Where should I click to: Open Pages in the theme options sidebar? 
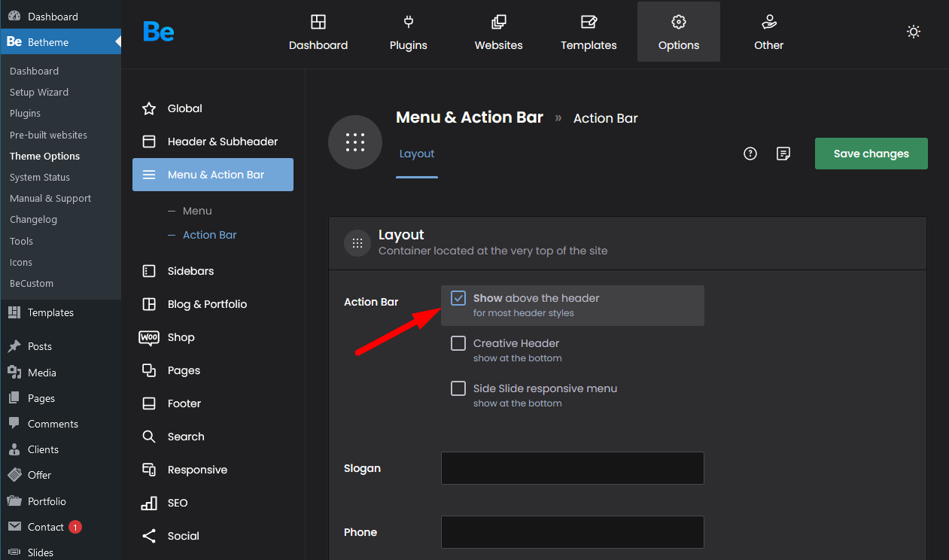(x=213, y=370)
